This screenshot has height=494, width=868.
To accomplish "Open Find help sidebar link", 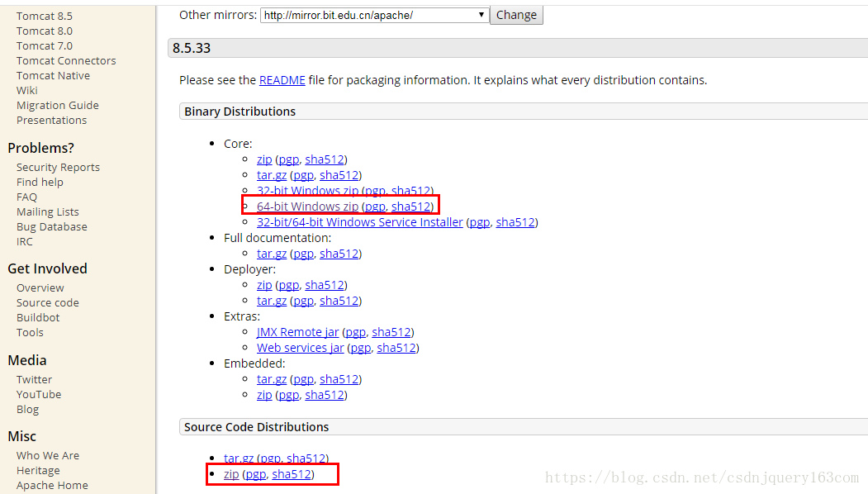I will 40,183.
